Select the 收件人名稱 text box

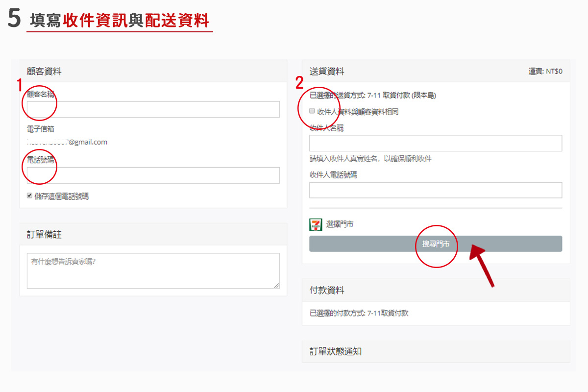436,143
